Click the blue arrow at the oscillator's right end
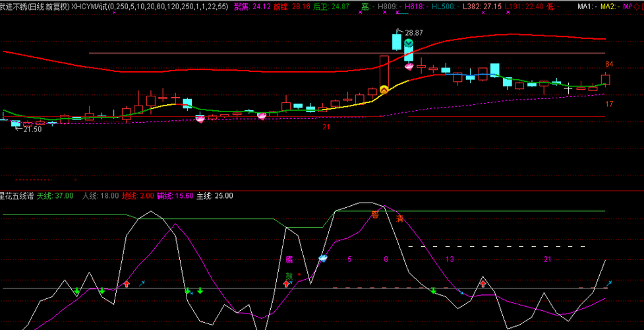 point(608,283)
